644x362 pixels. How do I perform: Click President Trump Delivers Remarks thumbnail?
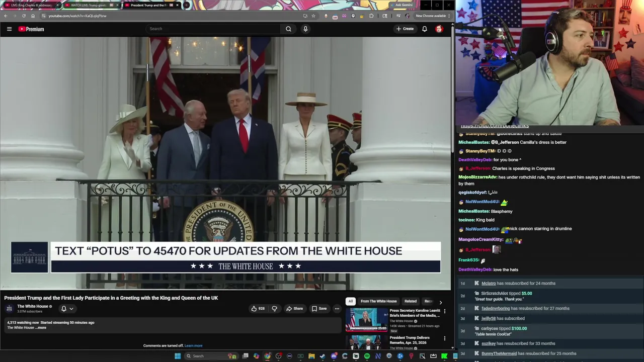(x=366, y=342)
